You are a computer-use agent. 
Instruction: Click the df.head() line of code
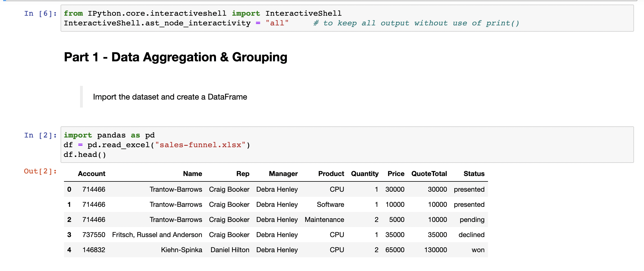click(x=85, y=154)
